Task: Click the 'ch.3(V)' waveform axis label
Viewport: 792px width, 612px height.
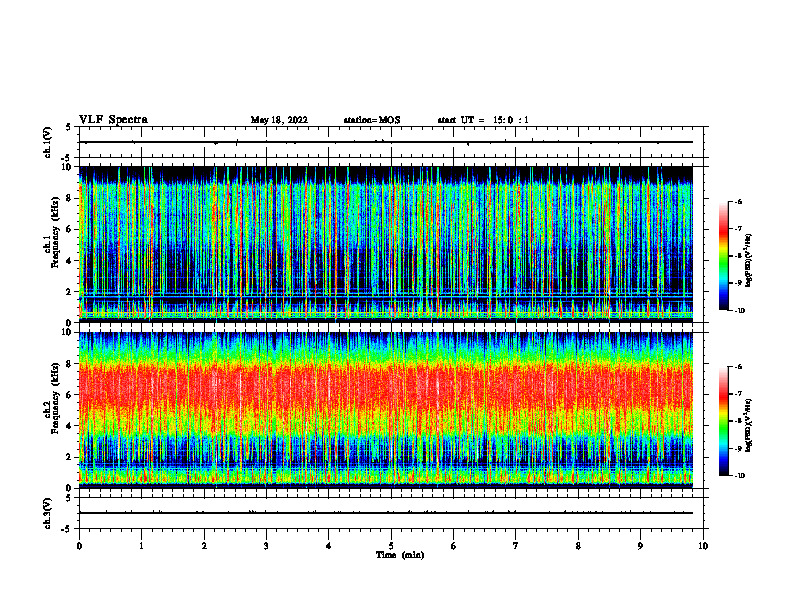Action: point(48,513)
